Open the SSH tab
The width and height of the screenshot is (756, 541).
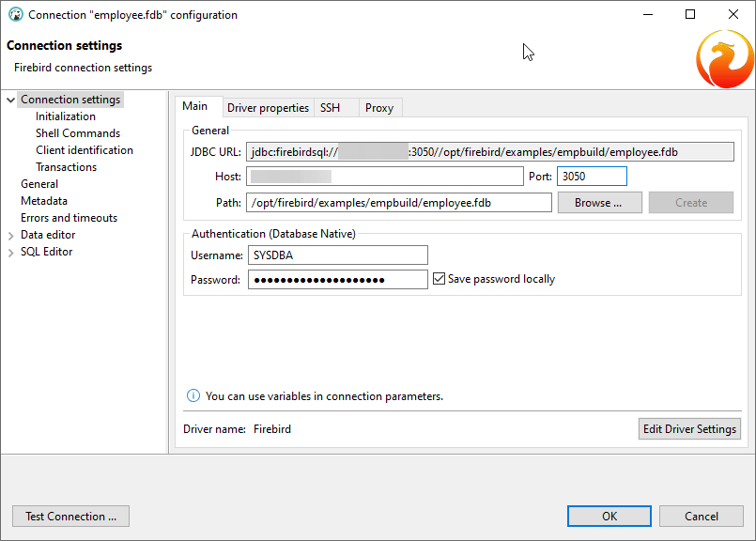click(330, 108)
